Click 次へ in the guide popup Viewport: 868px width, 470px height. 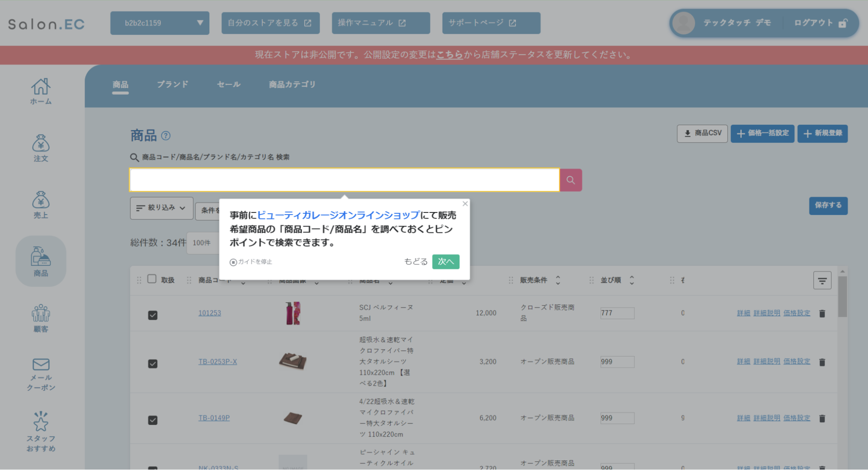(x=446, y=261)
